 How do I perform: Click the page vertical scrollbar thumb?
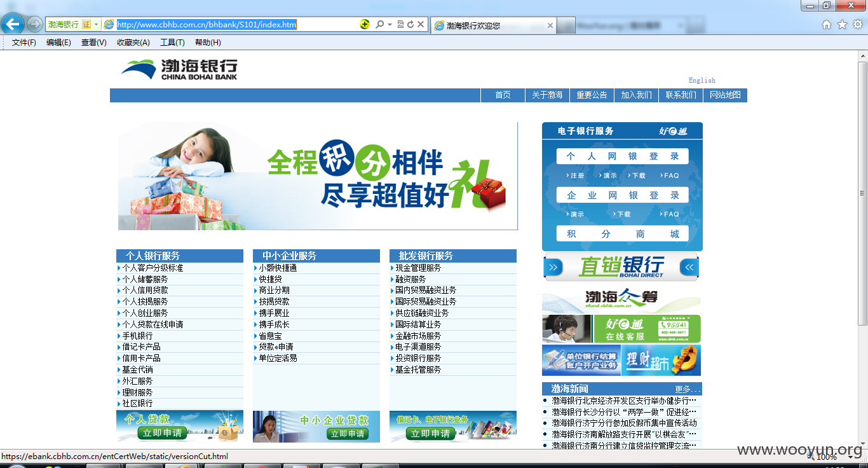coord(862,193)
